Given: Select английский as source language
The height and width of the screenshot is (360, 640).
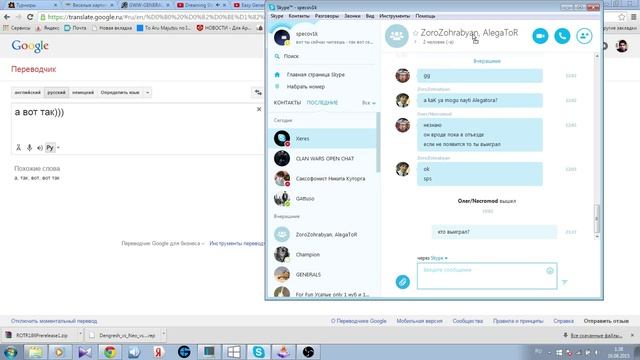Looking at the screenshot, I should [x=28, y=93].
